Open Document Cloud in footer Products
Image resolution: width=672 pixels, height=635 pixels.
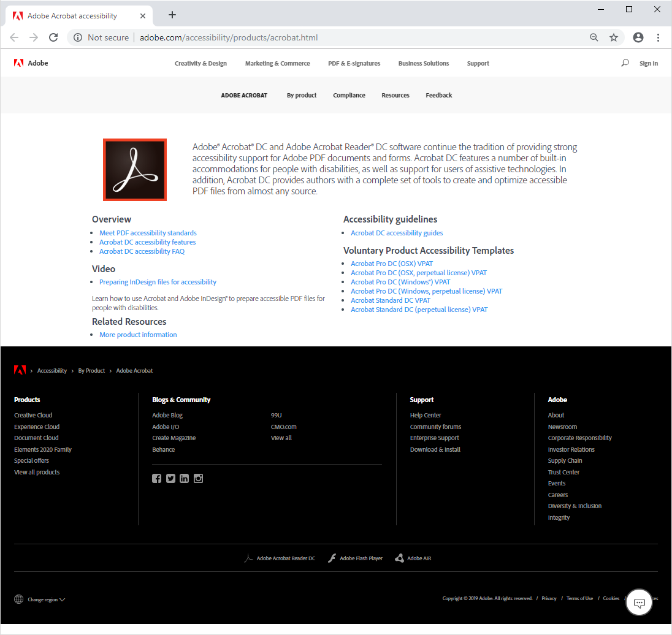(x=36, y=438)
